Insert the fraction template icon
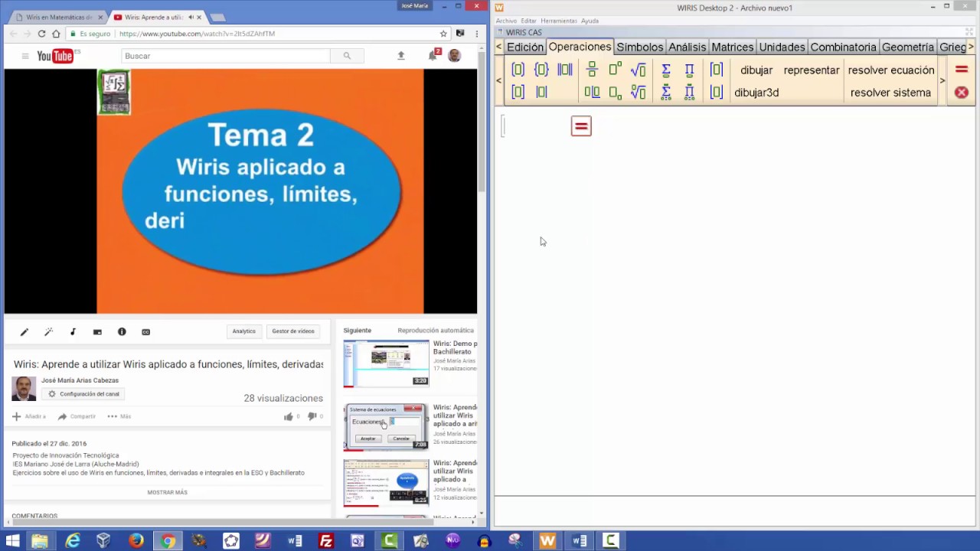The height and width of the screenshot is (551, 980). 591,70
